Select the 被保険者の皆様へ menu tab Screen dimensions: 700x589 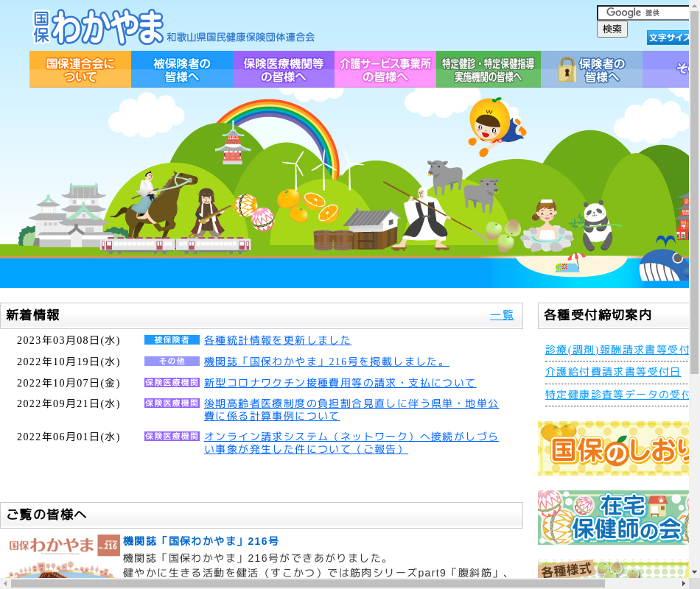[x=182, y=69]
